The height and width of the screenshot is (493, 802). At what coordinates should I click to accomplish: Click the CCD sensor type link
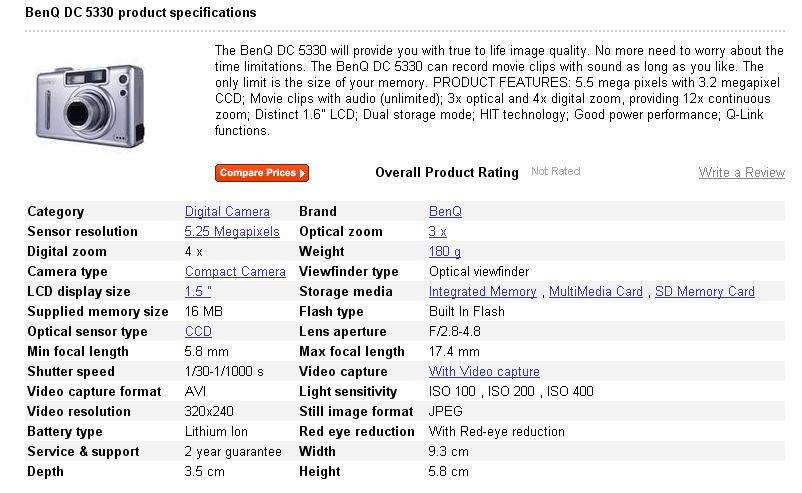[198, 332]
